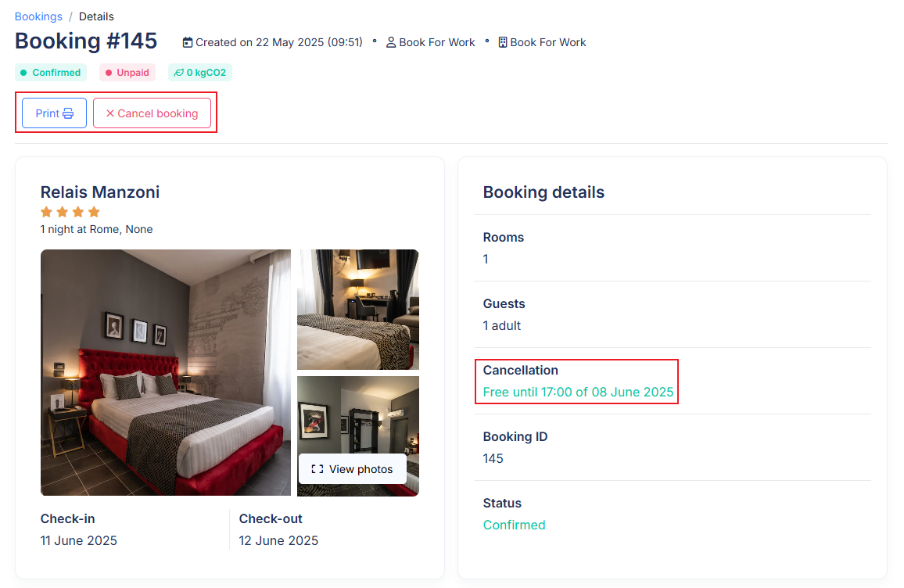
Task: Click the leaf icon in CO2 badge
Action: (179, 73)
